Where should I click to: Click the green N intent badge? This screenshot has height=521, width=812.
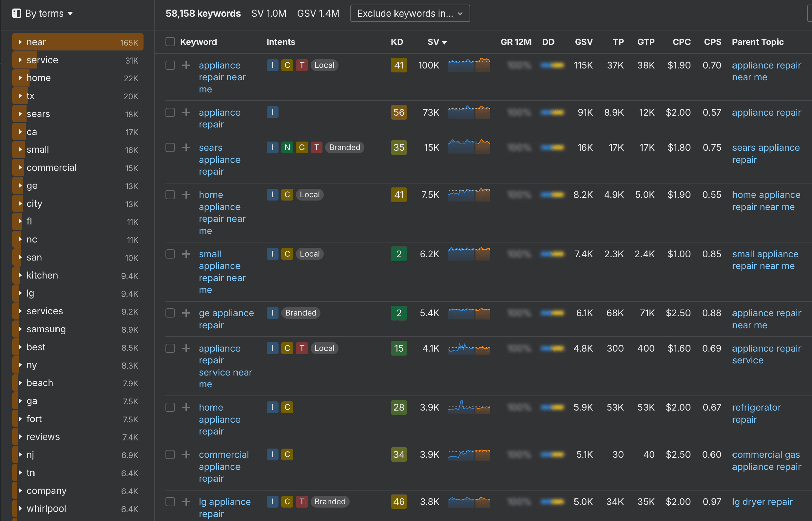(287, 147)
